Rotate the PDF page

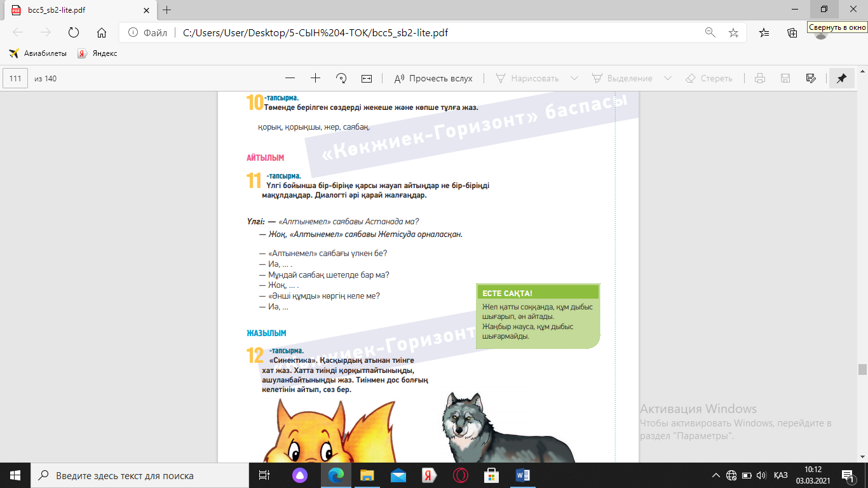[341, 78]
